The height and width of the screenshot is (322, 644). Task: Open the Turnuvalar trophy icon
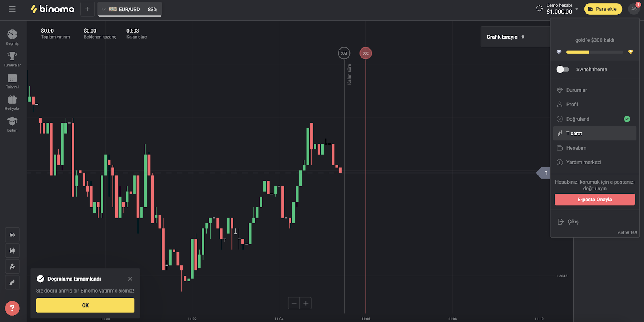(12, 57)
